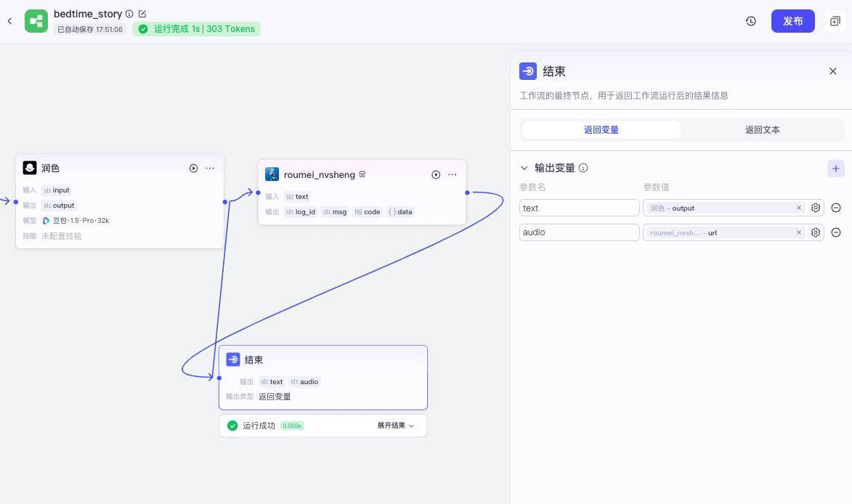852x504 pixels.
Task: Open more options on the roumei_nvsheng node
Action: pos(453,174)
